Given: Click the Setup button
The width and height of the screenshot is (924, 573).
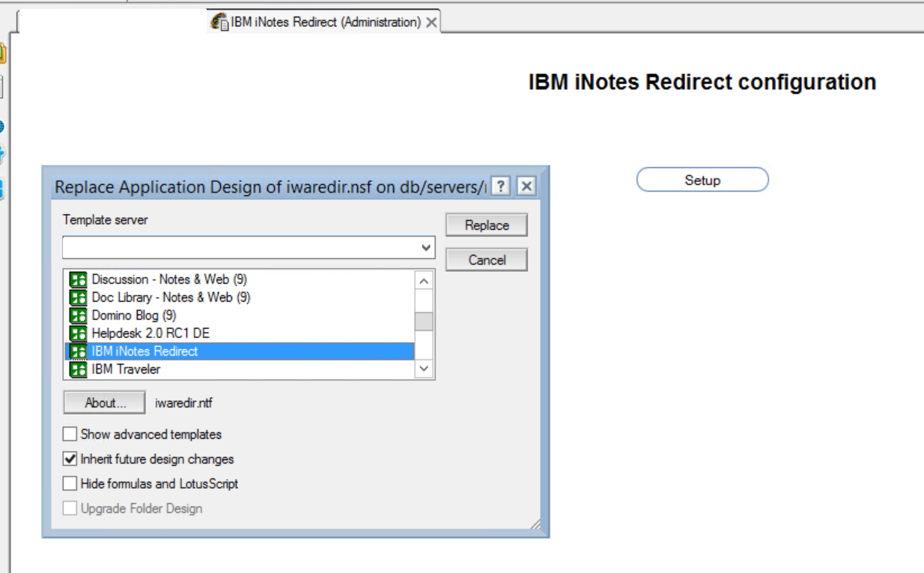Looking at the screenshot, I should (702, 180).
